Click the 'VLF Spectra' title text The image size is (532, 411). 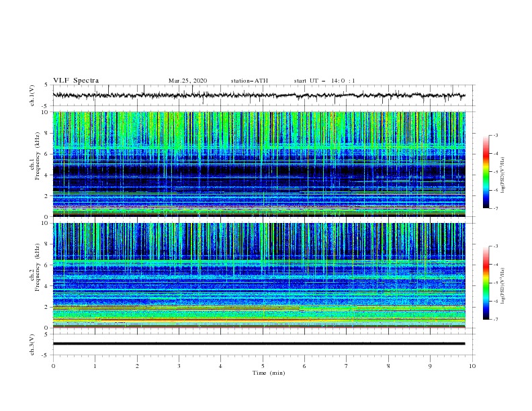[x=76, y=81]
